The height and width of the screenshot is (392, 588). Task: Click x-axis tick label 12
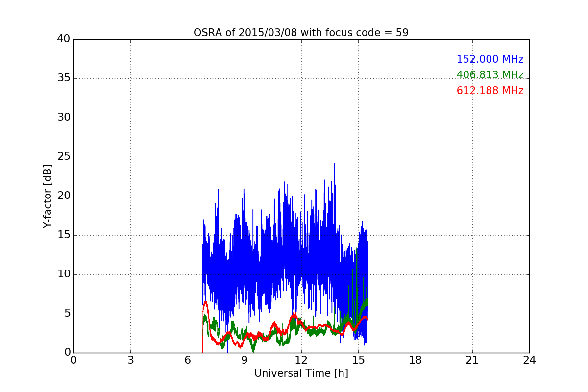pos(301,360)
